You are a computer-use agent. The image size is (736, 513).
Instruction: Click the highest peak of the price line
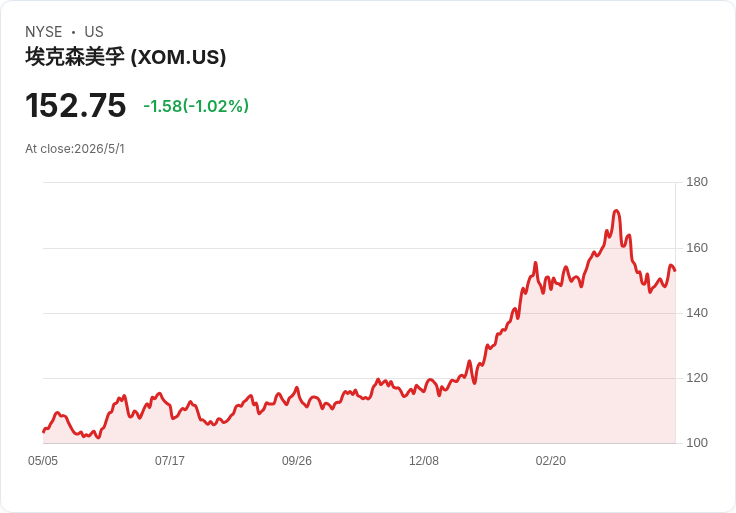pyautogui.click(x=616, y=211)
